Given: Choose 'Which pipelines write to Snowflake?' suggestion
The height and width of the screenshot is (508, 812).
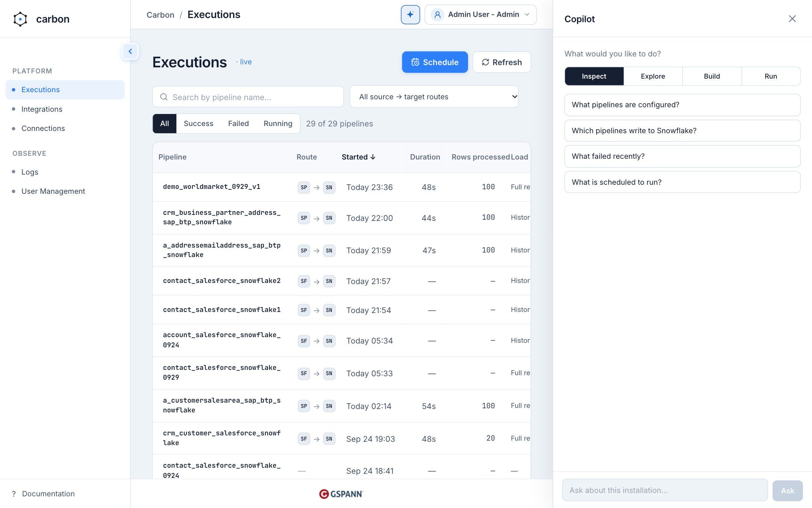Looking at the screenshot, I should point(682,131).
